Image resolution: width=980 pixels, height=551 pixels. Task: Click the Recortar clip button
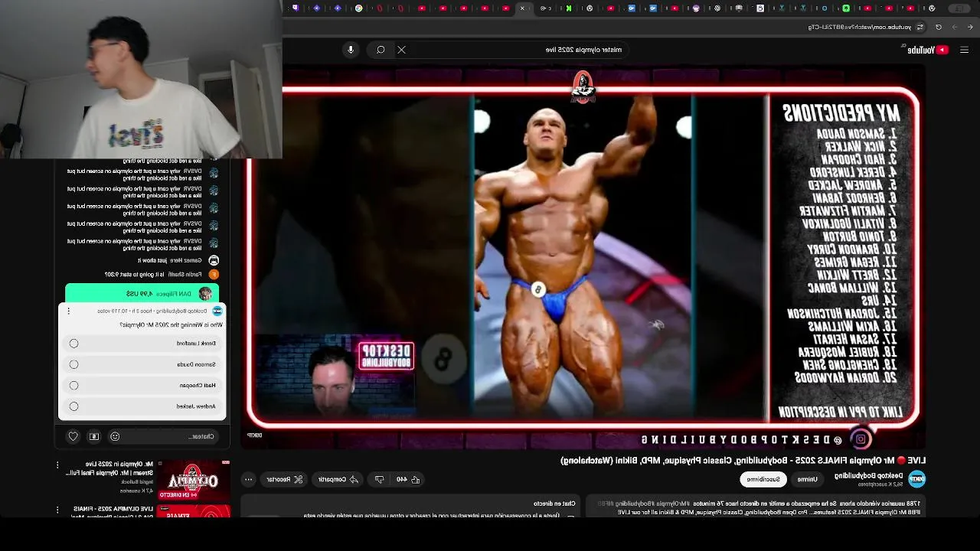point(284,480)
